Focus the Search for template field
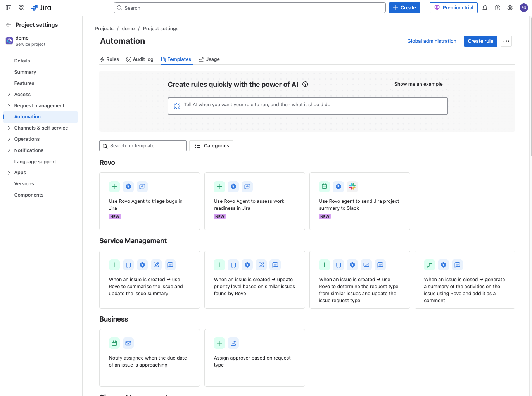 143,146
